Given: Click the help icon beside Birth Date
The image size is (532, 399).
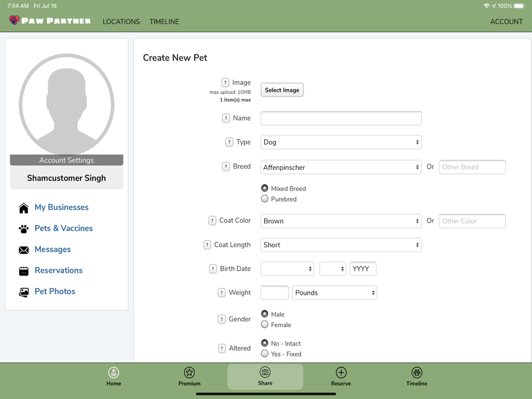Looking at the screenshot, I should (x=213, y=269).
